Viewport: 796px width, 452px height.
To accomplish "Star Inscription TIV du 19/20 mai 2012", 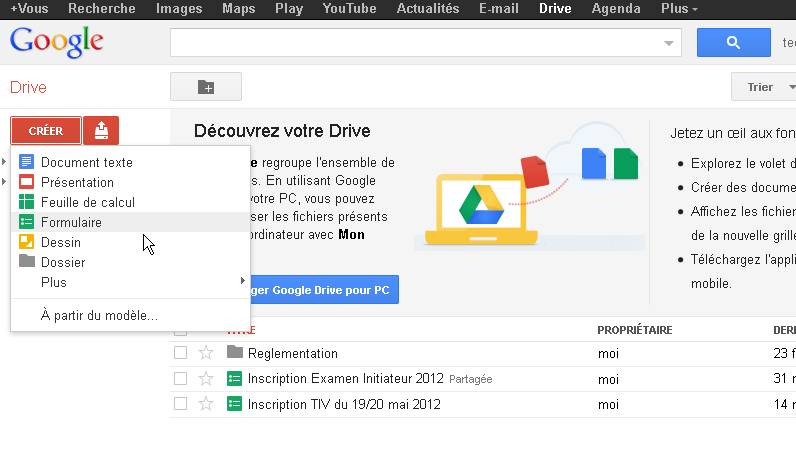I will [206, 404].
